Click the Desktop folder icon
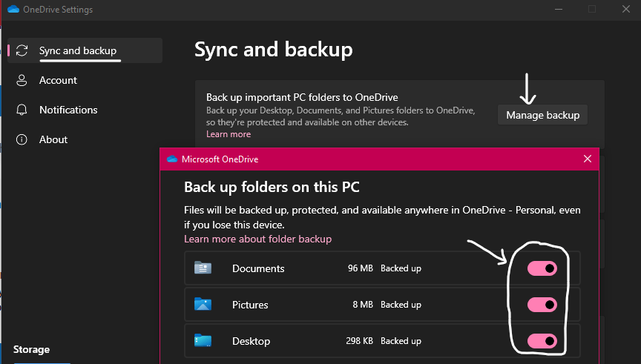Screen dimensions: 641x364 [x=203, y=340]
